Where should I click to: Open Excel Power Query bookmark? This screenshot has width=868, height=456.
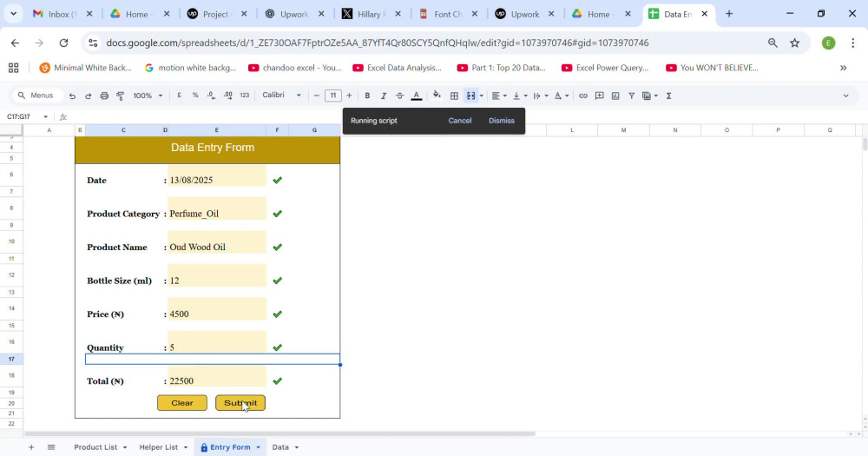605,68
